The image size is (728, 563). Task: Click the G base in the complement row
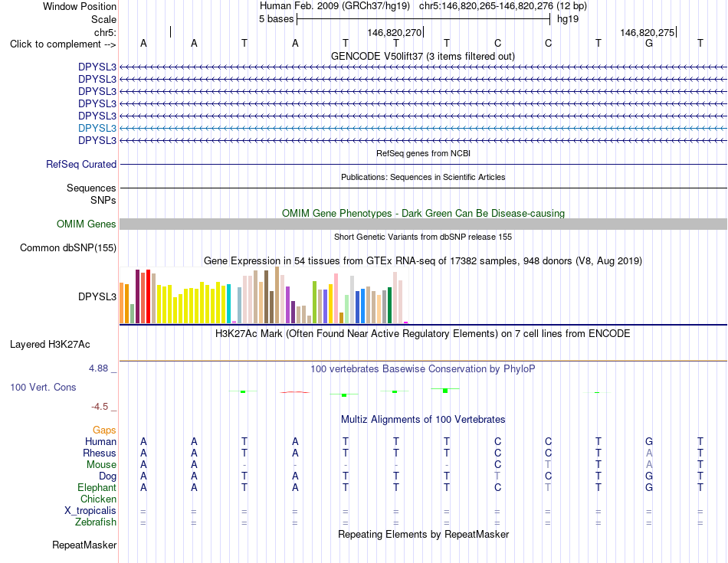[649, 43]
